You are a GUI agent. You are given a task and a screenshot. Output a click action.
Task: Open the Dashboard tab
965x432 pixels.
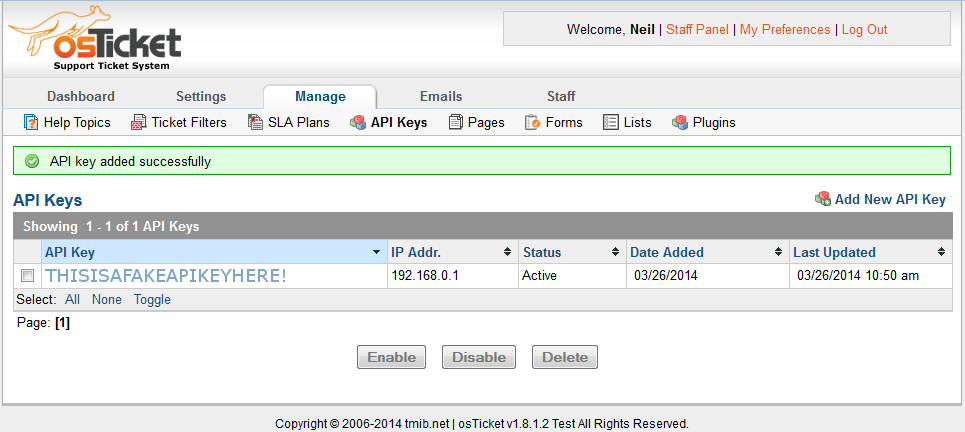click(81, 97)
